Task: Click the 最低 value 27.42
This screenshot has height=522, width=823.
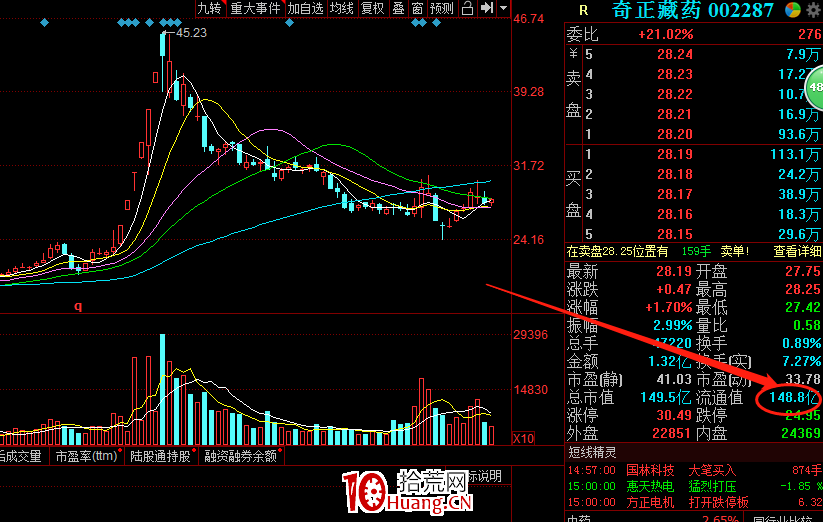Action: click(x=803, y=307)
